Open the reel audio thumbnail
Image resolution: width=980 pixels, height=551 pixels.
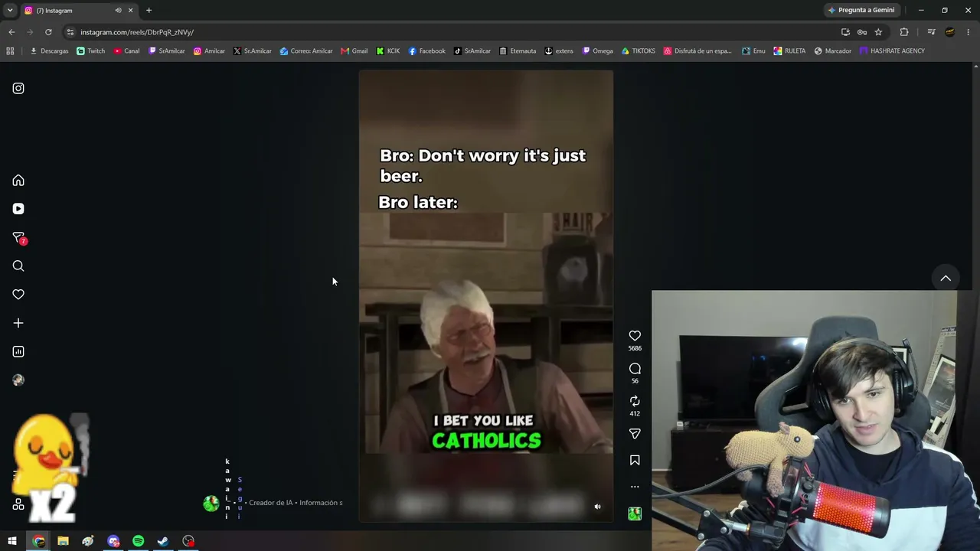pos(635,514)
